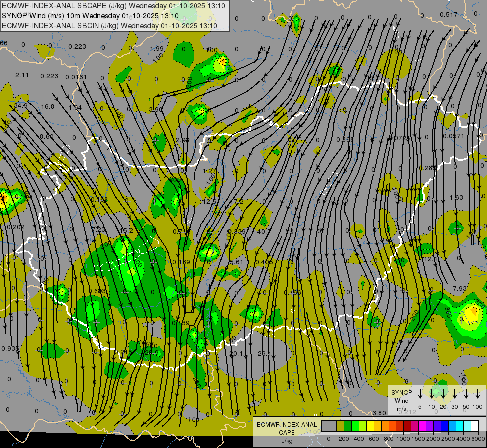Viewport: 487px width, 448px height.
Task: Click the ECMWF-INDEX-ANAL SBCAPE title line
Action: pyautogui.click(x=113, y=6)
